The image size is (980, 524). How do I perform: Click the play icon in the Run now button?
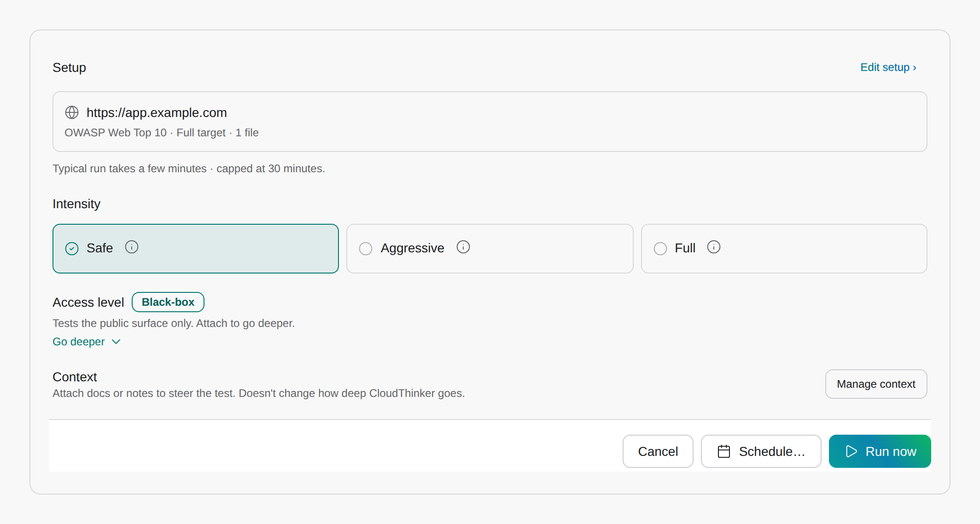click(852, 451)
